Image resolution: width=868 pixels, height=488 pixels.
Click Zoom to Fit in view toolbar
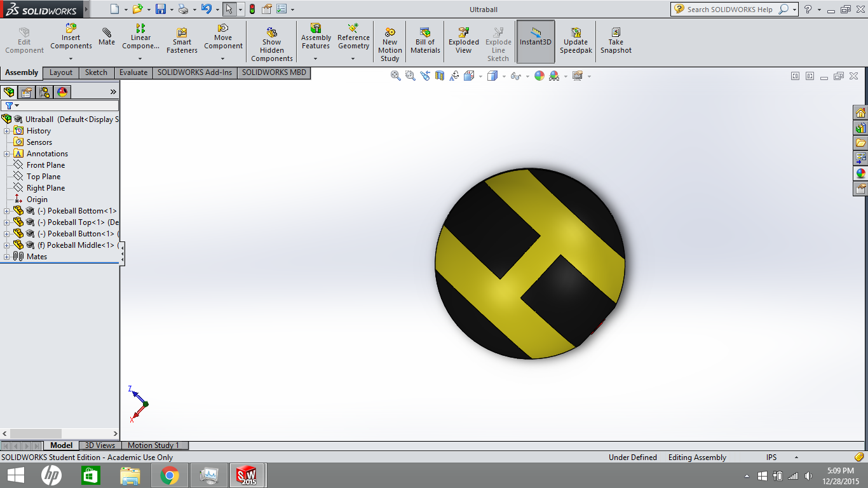point(396,76)
